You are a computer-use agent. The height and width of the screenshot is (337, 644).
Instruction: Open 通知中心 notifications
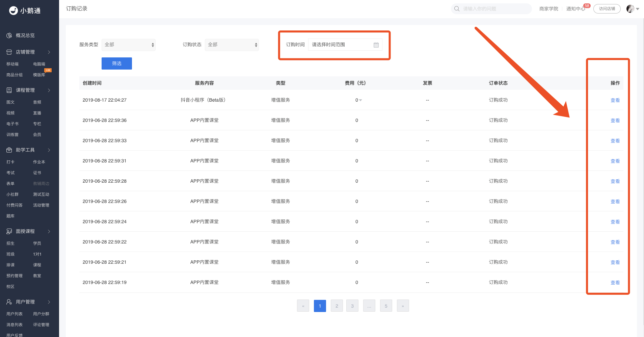575,9
